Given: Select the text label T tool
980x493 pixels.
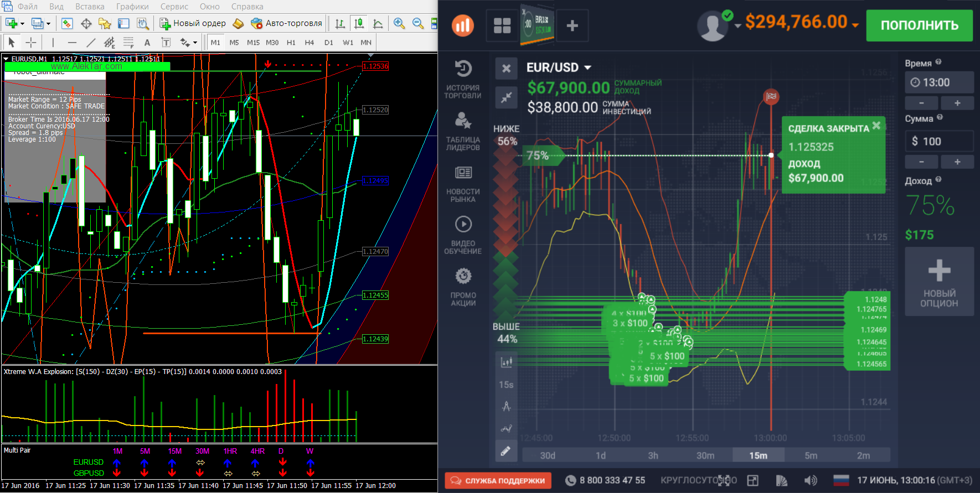Looking at the screenshot, I should point(166,42).
